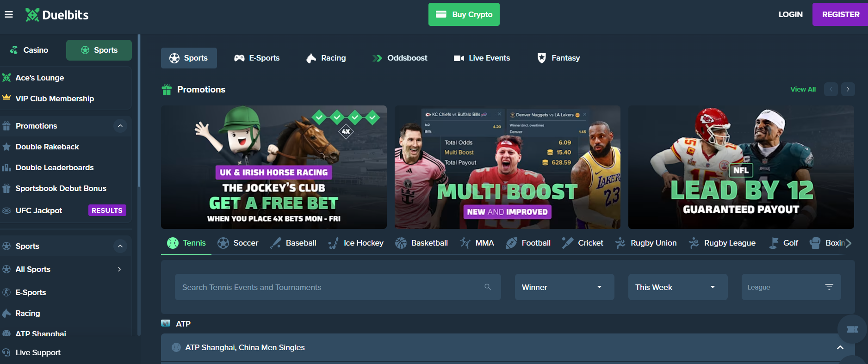The width and height of the screenshot is (868, 364).
Task: Click the Buy Crypto button
Action: [464, 14]
